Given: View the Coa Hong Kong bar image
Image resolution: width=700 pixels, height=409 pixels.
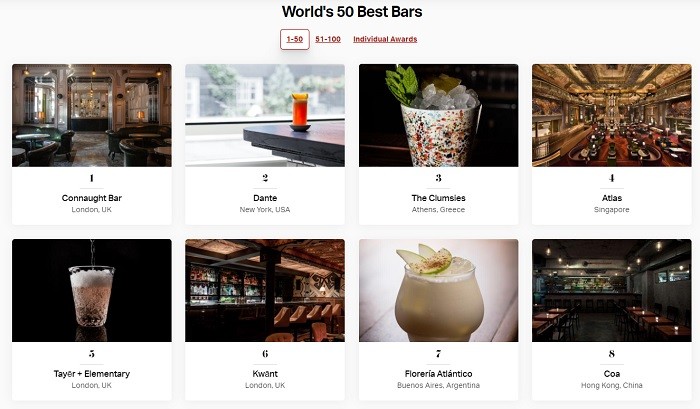Looking at the screenshot, I should click(x=612, y=290).
